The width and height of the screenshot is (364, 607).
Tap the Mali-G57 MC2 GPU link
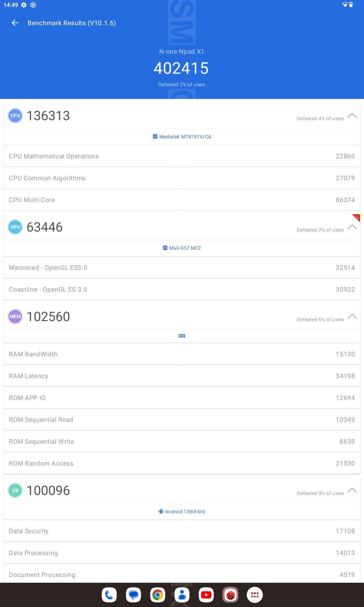pyautogui.click(x=182, y=248)
